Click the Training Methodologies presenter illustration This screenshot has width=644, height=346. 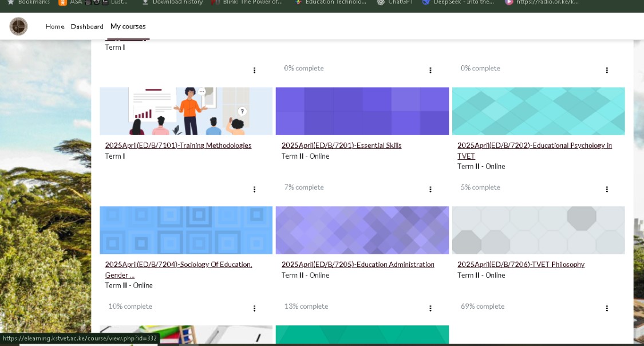(186, 111)
